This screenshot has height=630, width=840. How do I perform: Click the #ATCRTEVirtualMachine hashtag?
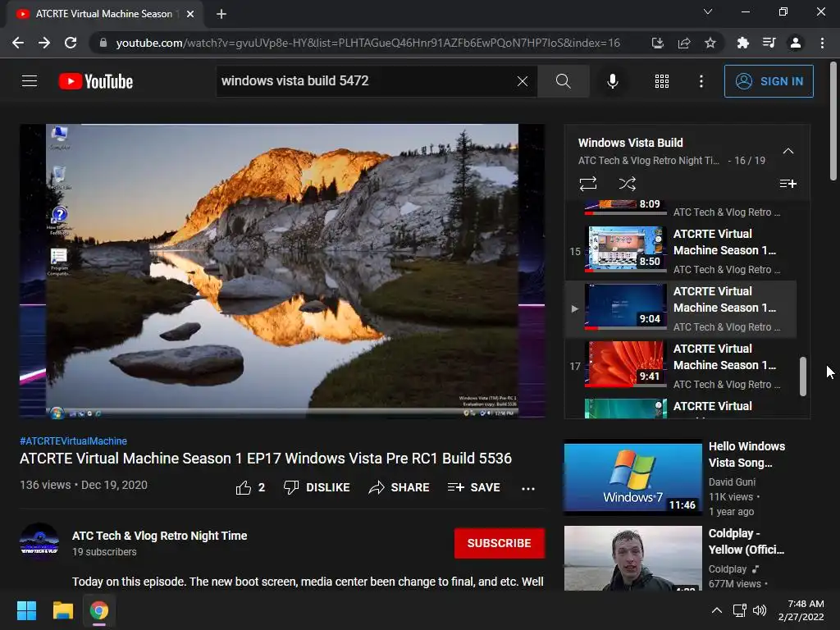(73, 441)
